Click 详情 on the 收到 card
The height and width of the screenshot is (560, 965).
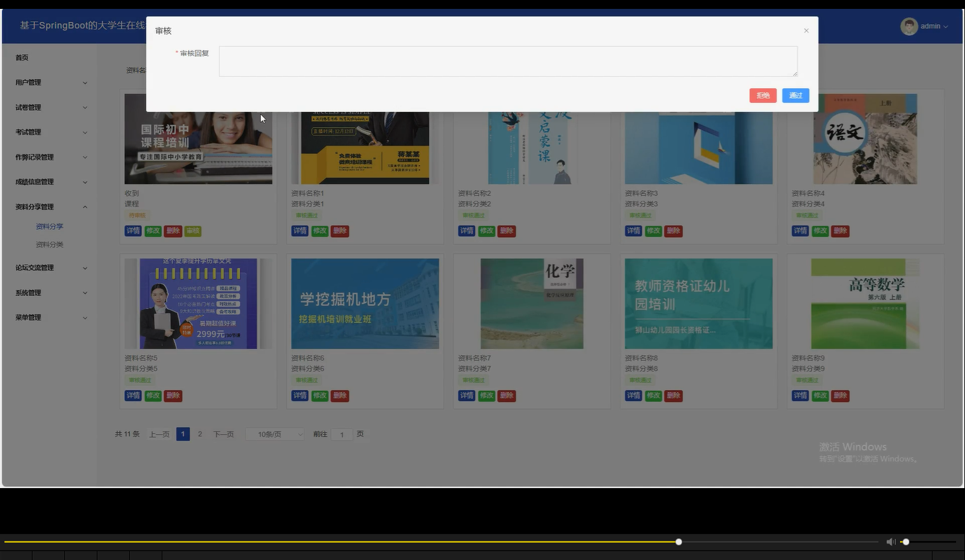[x=133, y=231]
